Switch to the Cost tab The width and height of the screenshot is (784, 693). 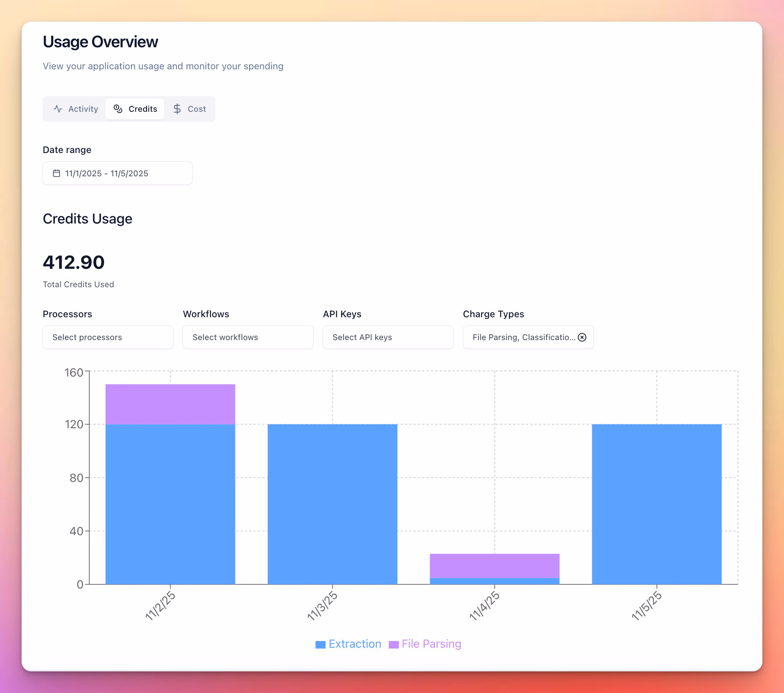[x=189, y=109]
